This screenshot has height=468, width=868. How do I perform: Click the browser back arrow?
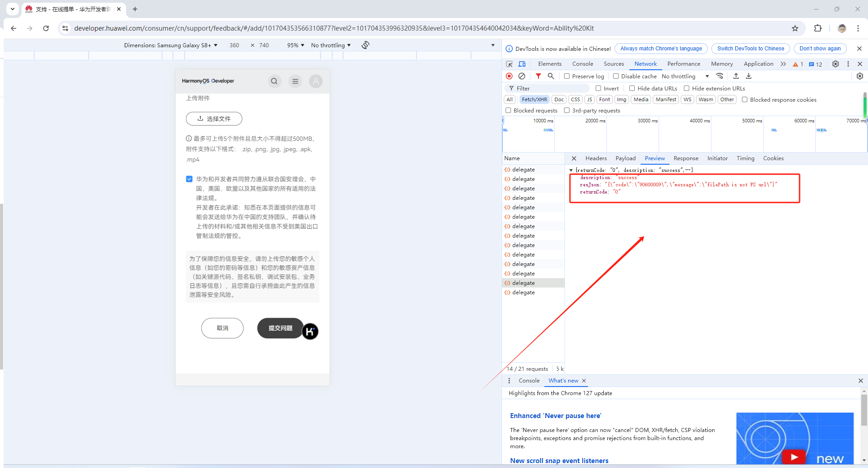(14, 28)
